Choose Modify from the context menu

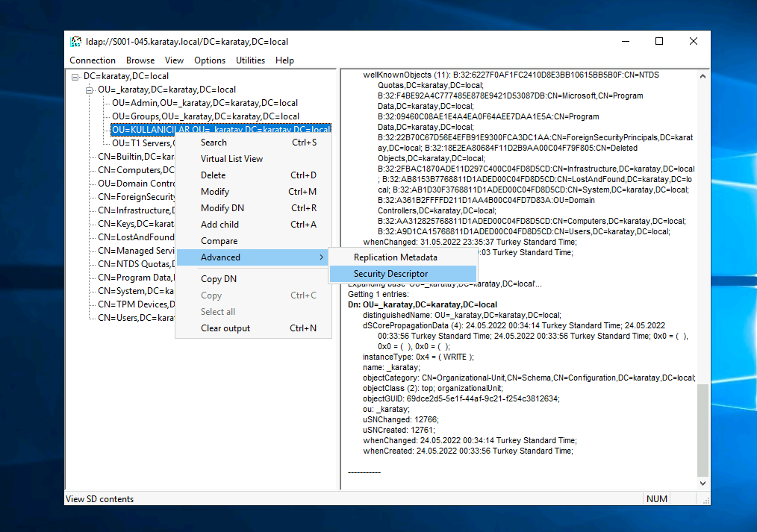tap(253, 192)
